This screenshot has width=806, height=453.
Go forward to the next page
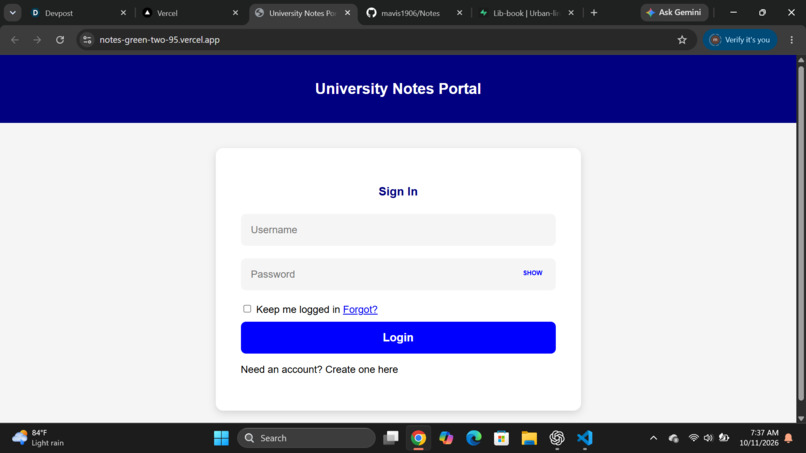pyautogui.click(x=37, y=40)
